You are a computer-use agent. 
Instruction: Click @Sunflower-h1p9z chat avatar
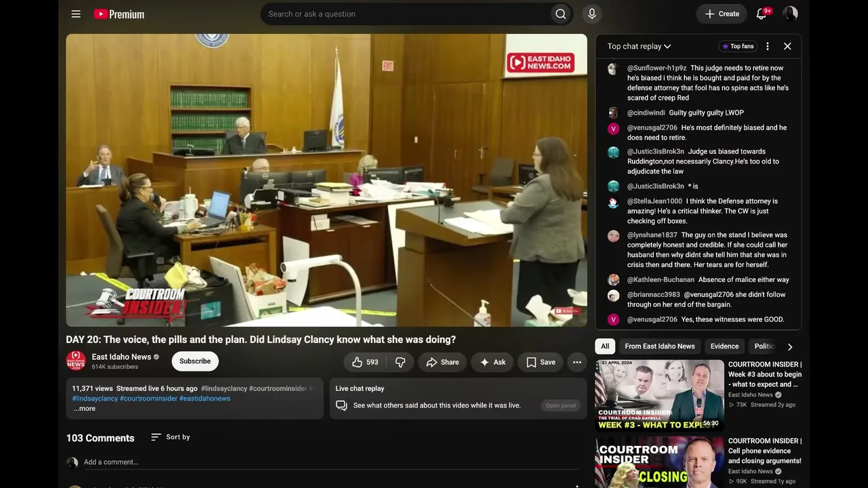(613, 68)
